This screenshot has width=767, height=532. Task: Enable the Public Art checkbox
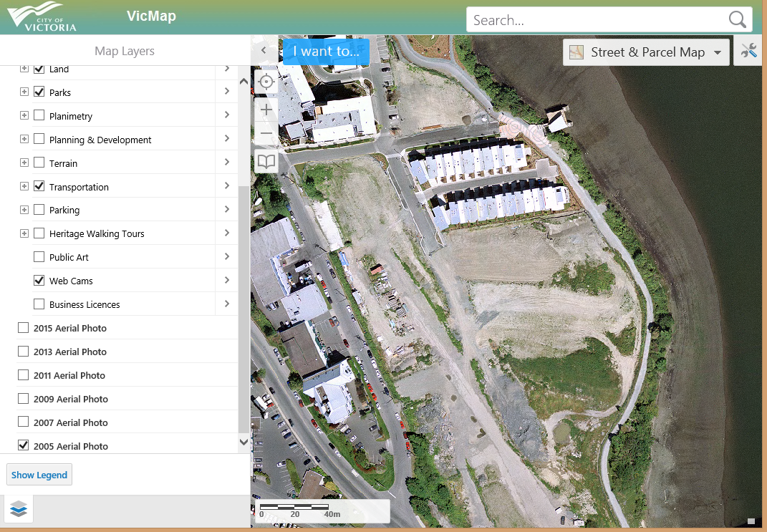[39, 257]
